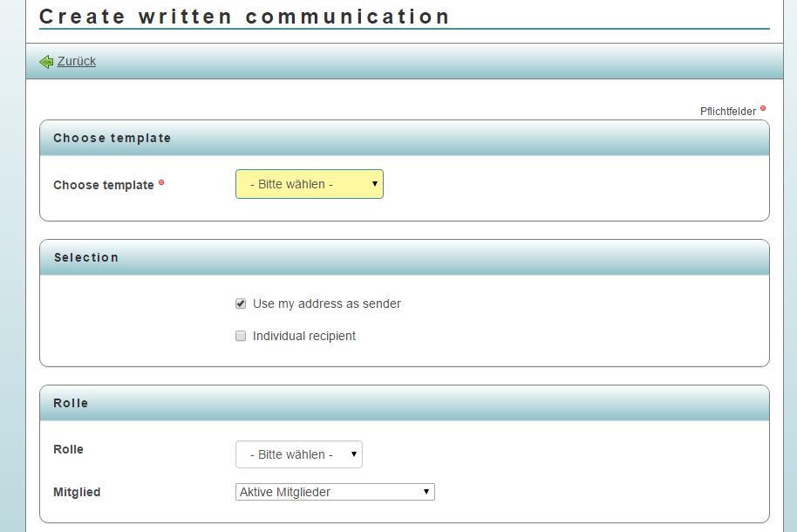The width and height of the screenshot is (797, 532).
Task: Click the 'Individual recipient' label text
Action: pos(303,337)
